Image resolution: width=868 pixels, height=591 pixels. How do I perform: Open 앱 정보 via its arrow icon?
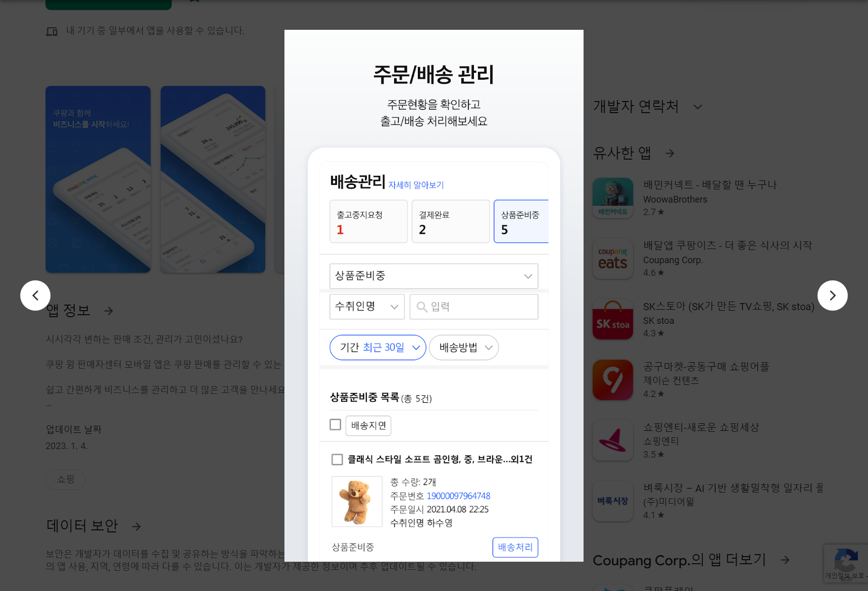click(x=109, y=311)
